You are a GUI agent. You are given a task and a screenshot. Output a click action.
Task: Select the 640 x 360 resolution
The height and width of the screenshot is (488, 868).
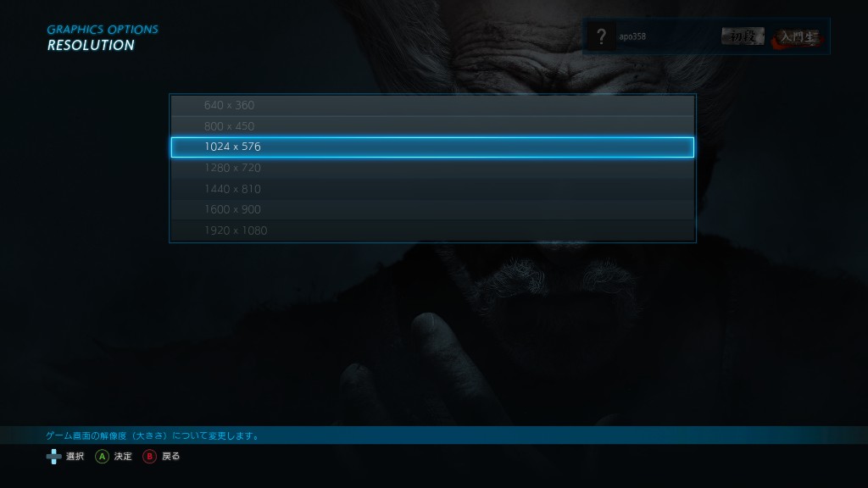(432, 105)
